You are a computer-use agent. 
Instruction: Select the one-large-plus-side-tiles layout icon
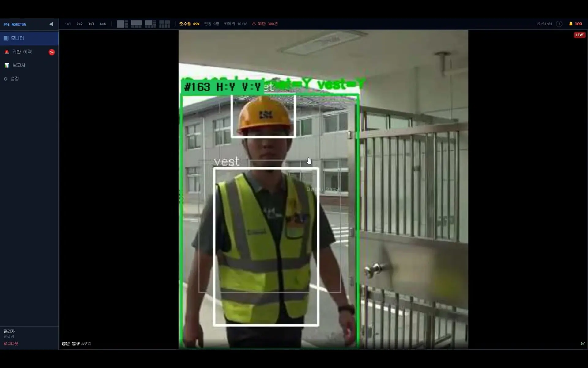[x=123, y=24]
